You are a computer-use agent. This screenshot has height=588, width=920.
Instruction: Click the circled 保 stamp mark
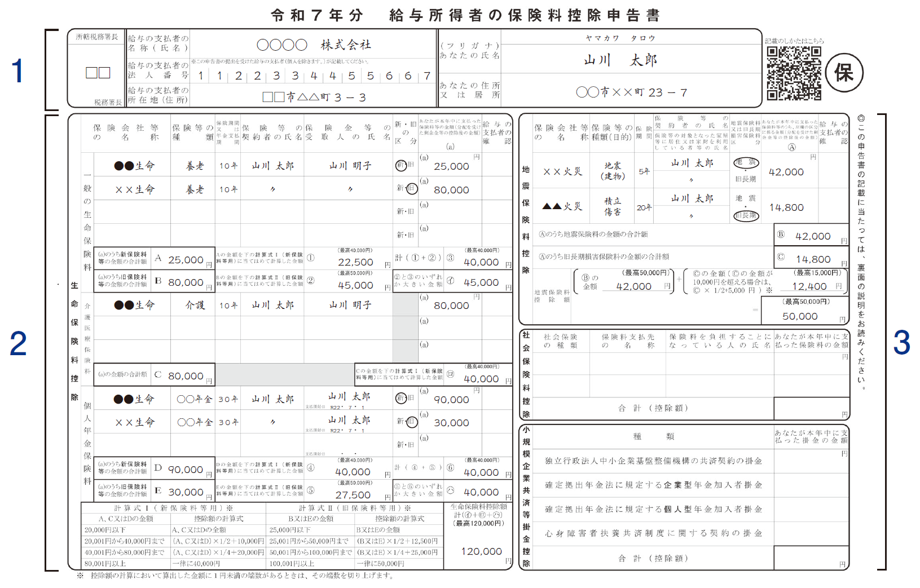pos(844,73)
